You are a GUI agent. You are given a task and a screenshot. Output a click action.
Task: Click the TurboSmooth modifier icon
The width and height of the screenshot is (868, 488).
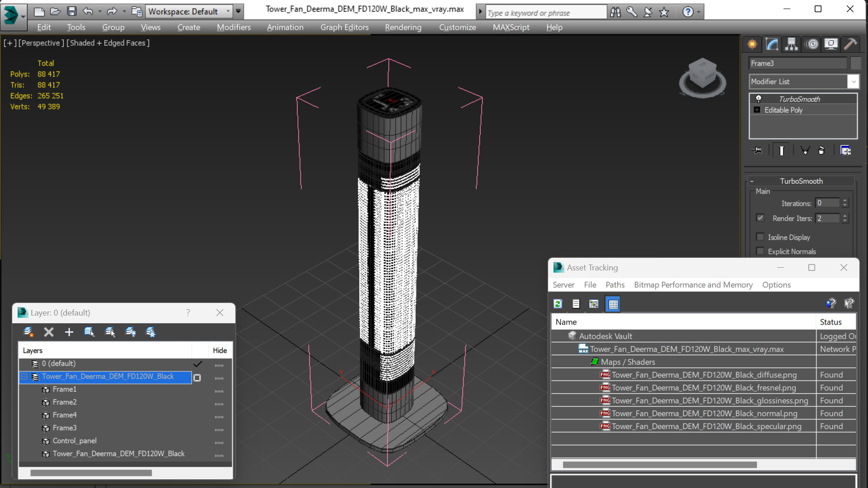(757, 98)
